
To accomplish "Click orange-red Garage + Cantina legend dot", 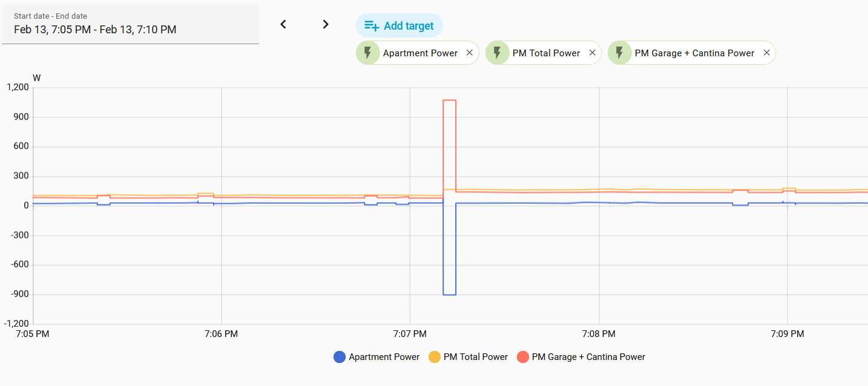I will 523,357.
